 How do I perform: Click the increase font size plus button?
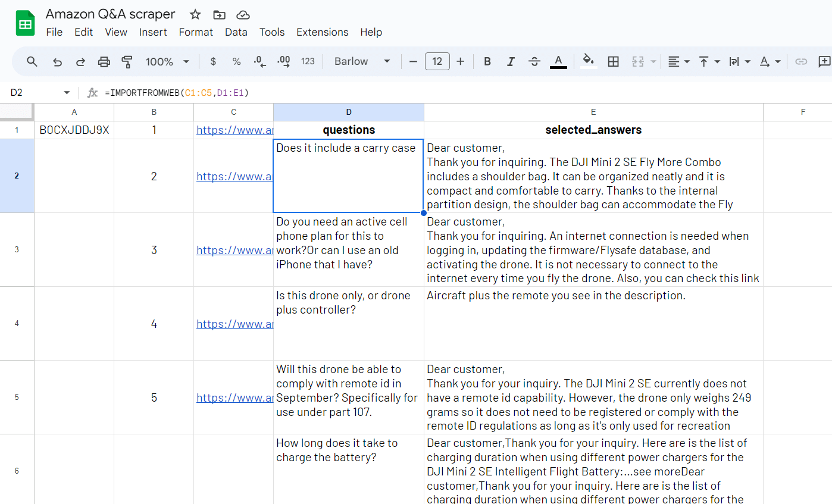point(461,61)
